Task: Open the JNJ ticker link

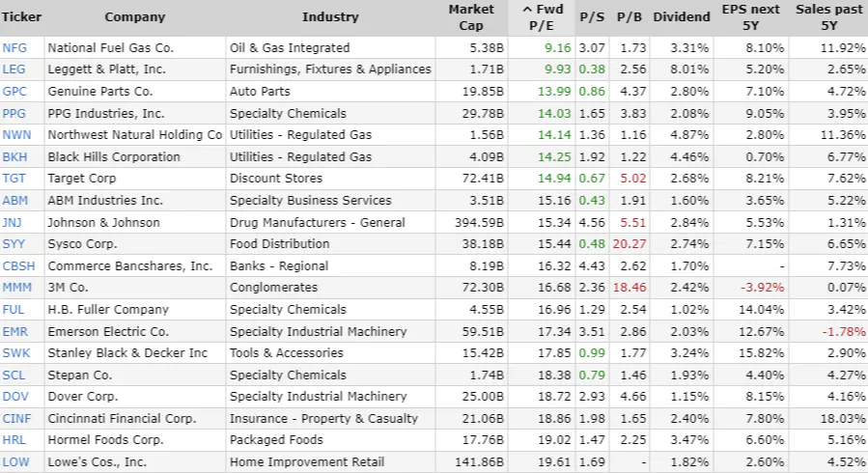Action: [12, 223]
